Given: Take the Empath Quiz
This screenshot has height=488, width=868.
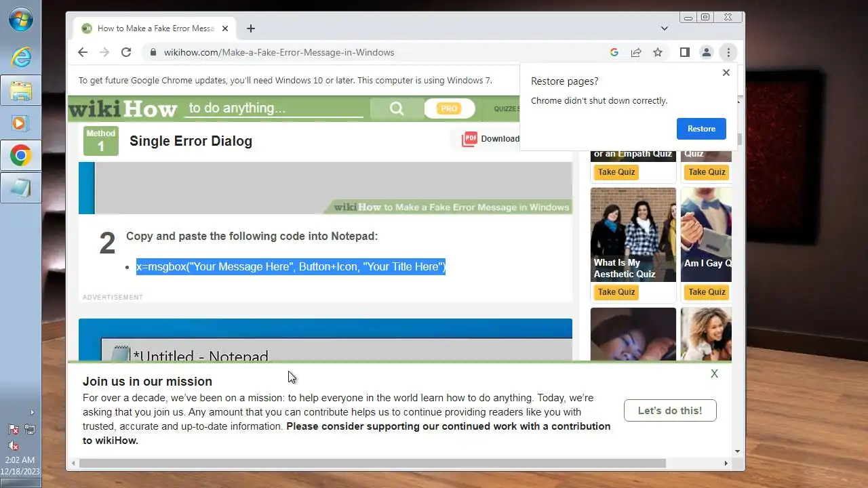Looking at the screenshot, I should (x=616, y=172).
